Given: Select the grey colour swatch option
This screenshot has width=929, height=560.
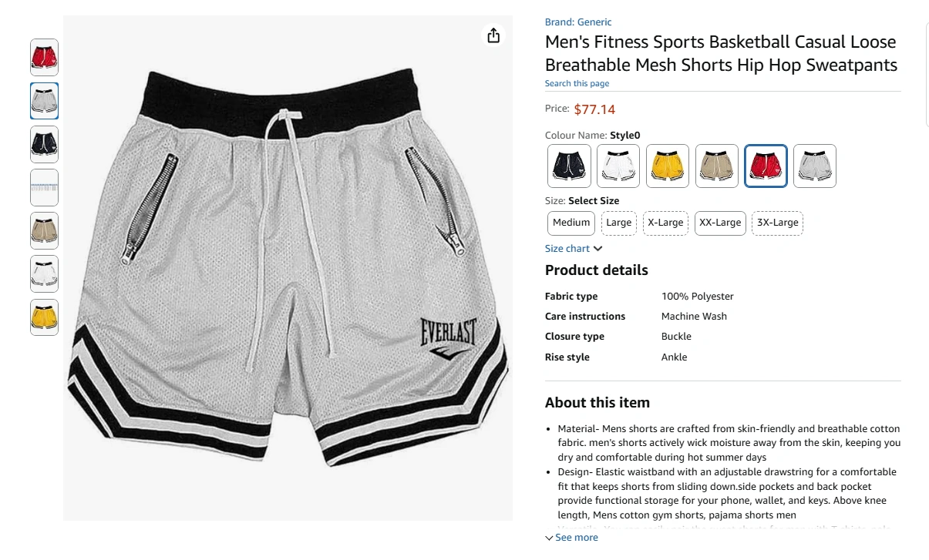Looking at the screenshot, I should [x=815, y=166].
